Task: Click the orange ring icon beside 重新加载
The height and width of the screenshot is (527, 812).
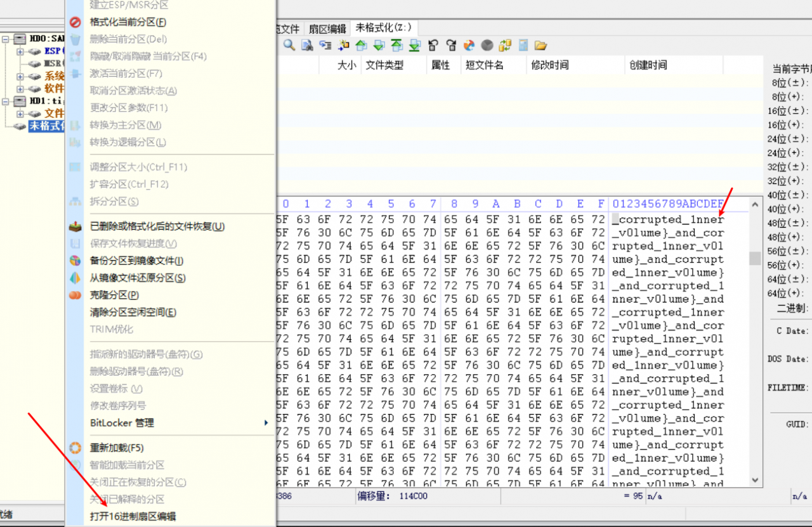Action: pos(75,448)
